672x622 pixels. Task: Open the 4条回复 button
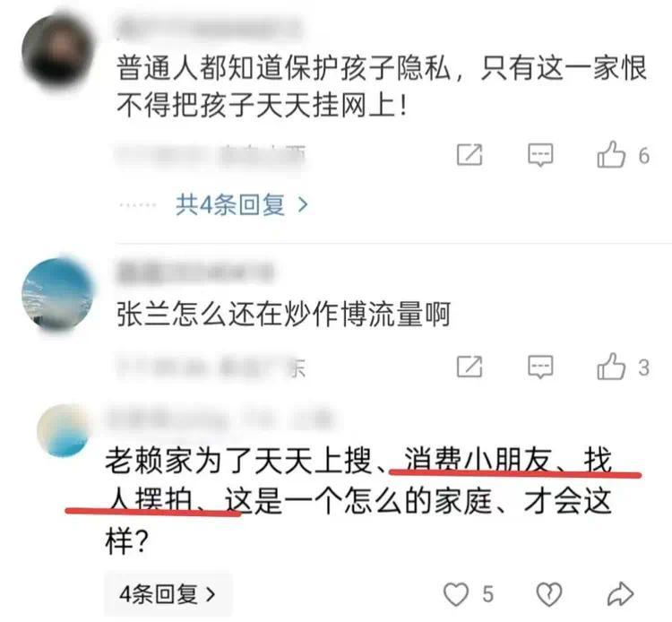pos(168,594)
